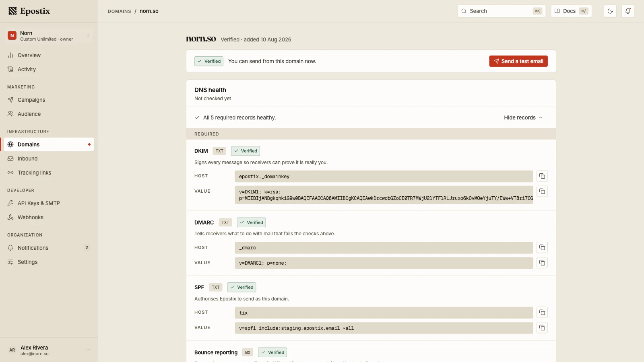Click the Campaigns paper-plane icon
Viewport: 644px width, 362px height.
(x=10, y=100)
